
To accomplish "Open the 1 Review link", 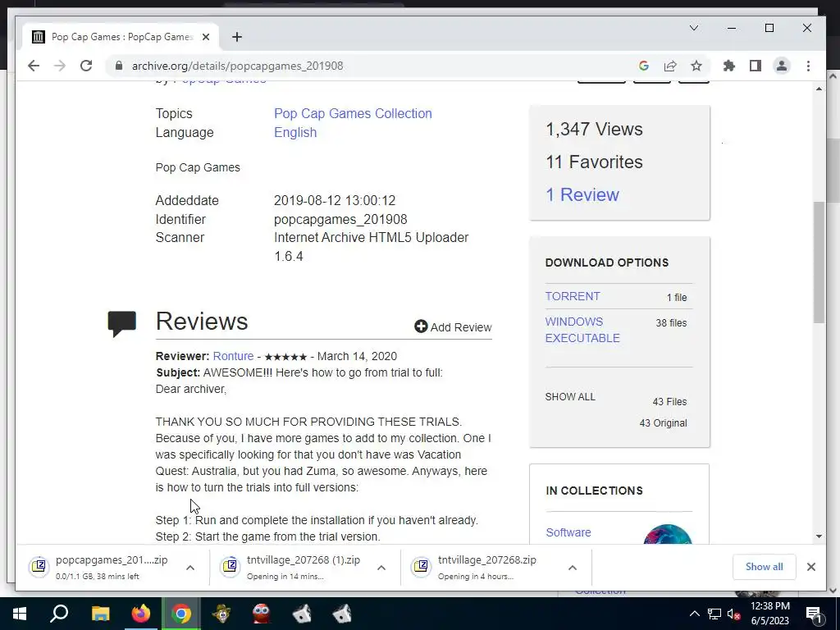I will coord(582,194).
